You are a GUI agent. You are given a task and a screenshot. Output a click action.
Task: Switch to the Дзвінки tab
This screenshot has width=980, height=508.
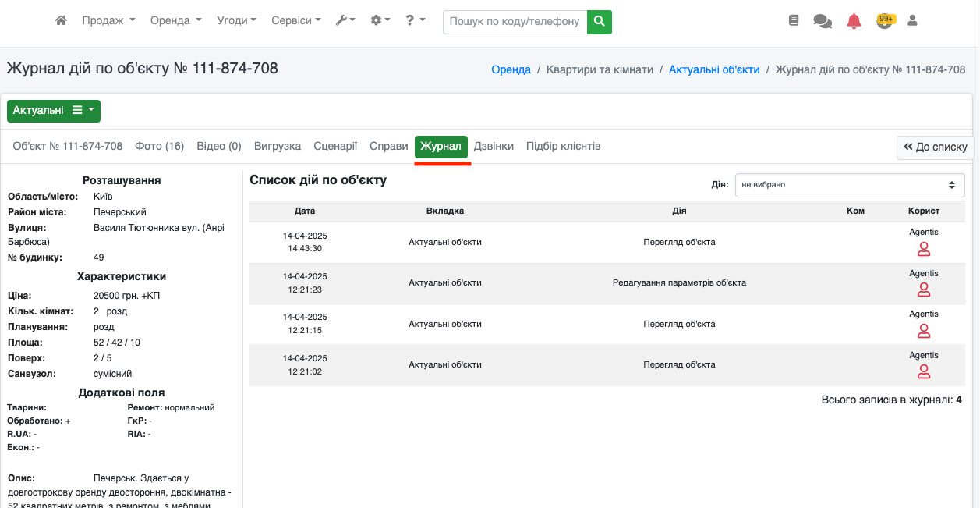[x=494, y=146]
